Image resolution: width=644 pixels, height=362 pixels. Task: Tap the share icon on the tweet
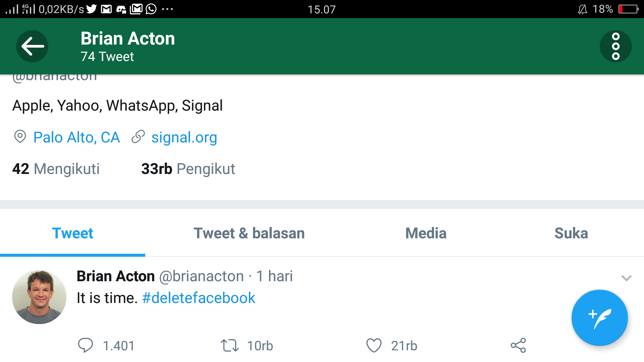[x=518, y=346]
